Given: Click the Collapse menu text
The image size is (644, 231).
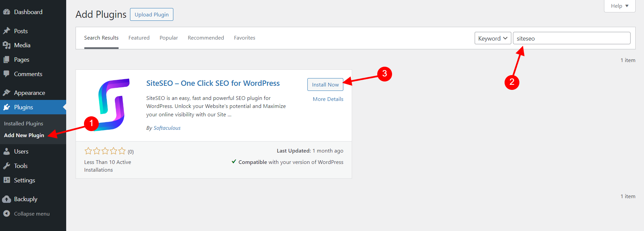Looking at the screenshot, I should pos(32,214).
